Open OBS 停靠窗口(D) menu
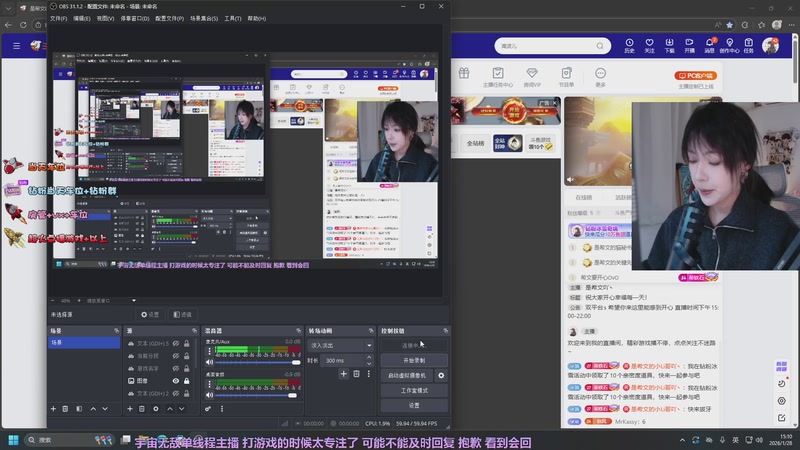 (x=135, y=18)
